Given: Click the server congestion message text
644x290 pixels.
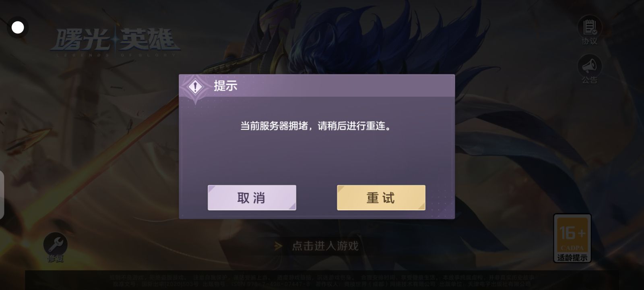Looking at the screenshot, I should pyautogui.click(x=316, y=126).
